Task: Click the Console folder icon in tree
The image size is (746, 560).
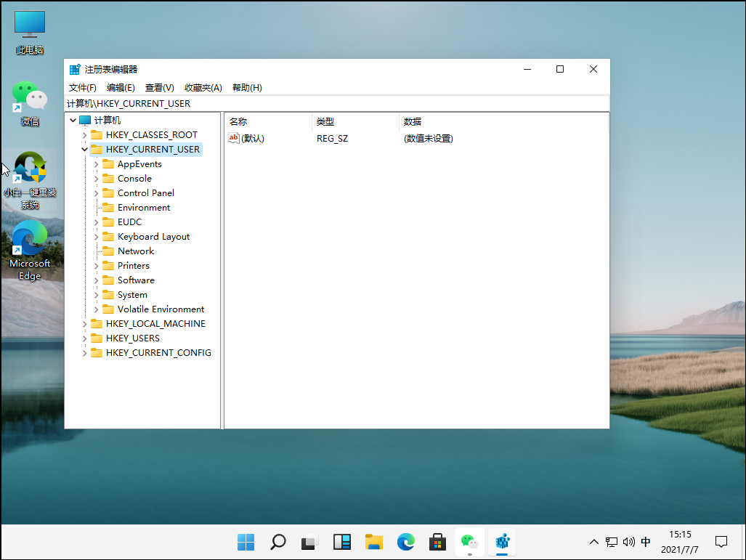Action: coord(108,178)
